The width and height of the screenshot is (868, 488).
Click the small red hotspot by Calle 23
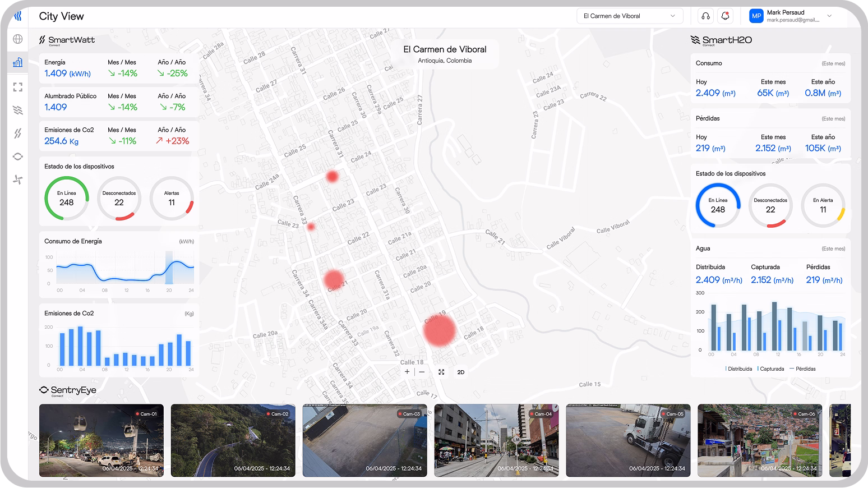click(311, 227)
